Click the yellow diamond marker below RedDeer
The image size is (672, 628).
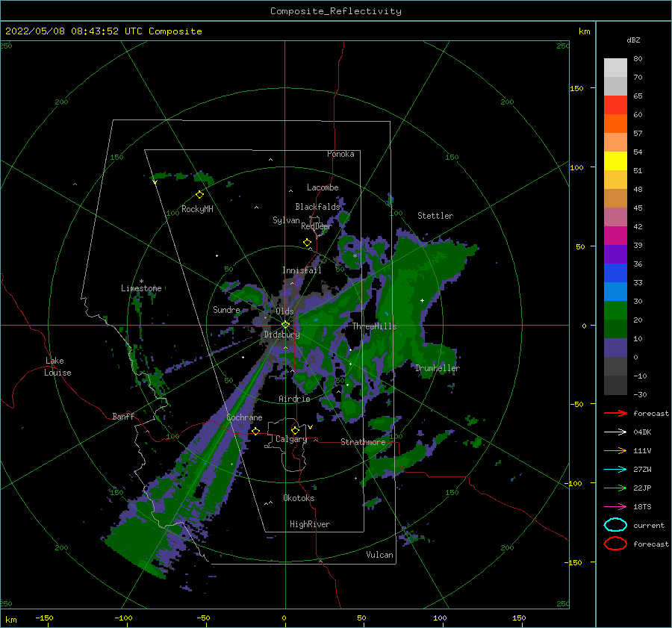307,243
